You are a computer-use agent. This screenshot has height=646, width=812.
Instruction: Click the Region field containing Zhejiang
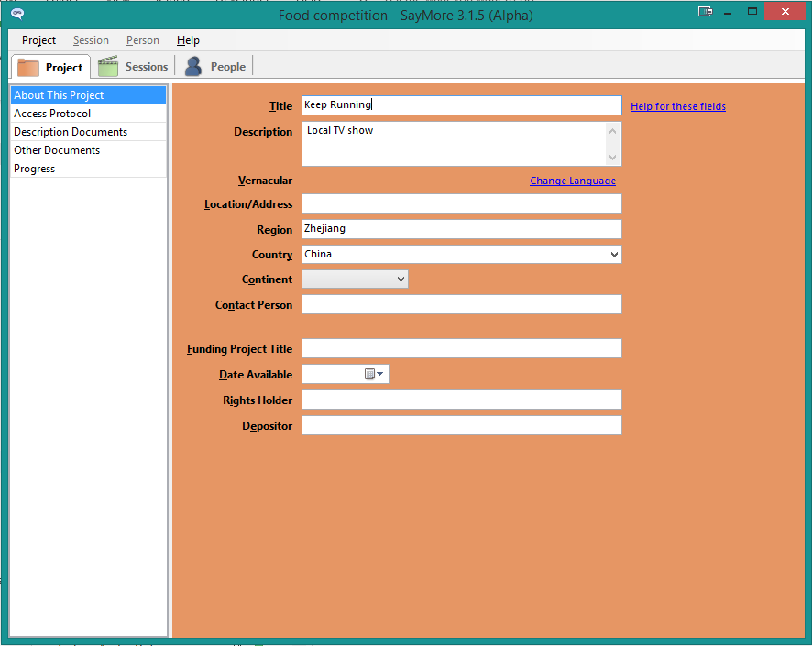(462, 229)
